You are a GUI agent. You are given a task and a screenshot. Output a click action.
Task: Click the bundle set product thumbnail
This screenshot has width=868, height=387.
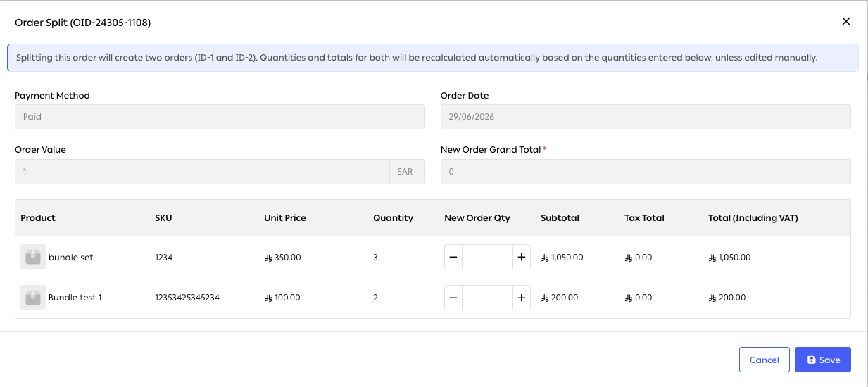click(33, 258)
